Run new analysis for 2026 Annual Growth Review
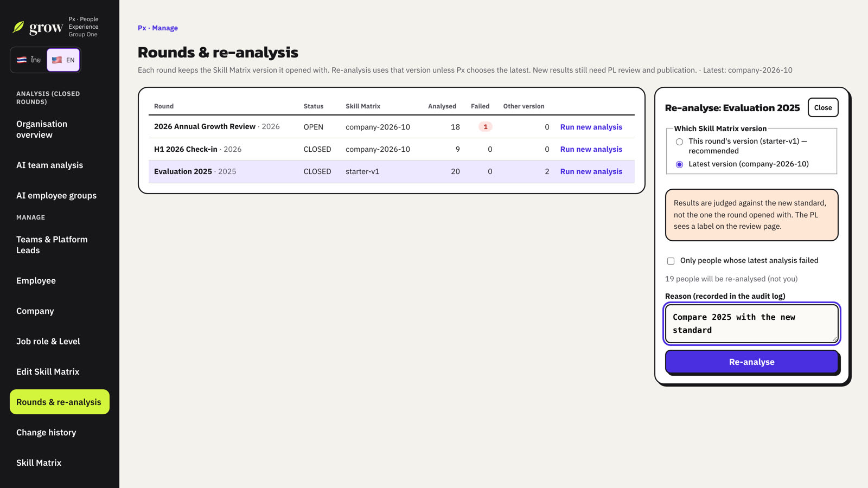868x488 pixels. [x=591, y=127]
